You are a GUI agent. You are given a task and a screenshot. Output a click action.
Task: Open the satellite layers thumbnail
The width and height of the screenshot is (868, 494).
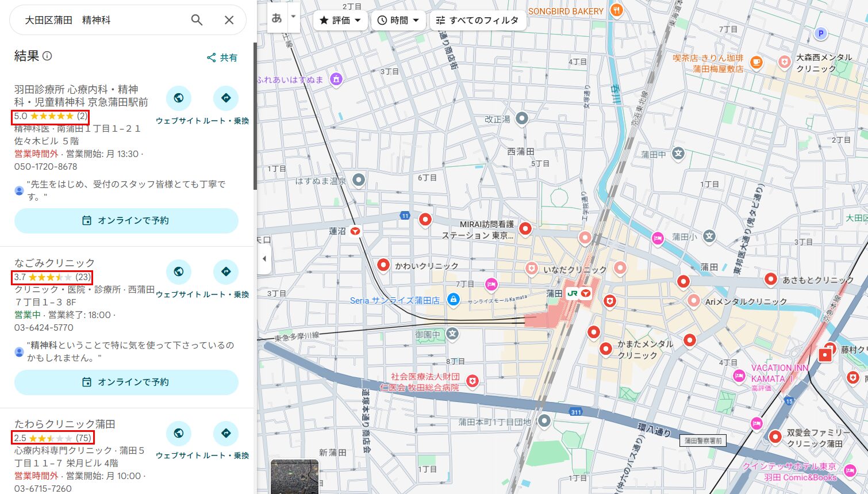[x=294, y=476]
